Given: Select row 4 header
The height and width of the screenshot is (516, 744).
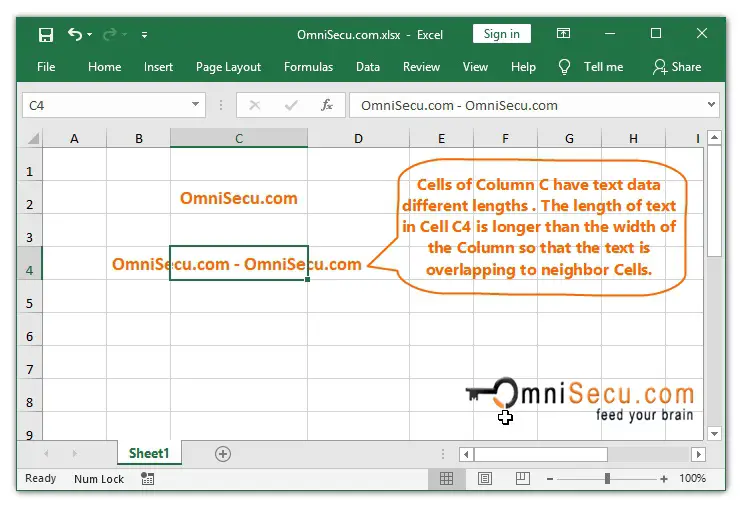Looking at the screenshot, I should click(29, 263).
